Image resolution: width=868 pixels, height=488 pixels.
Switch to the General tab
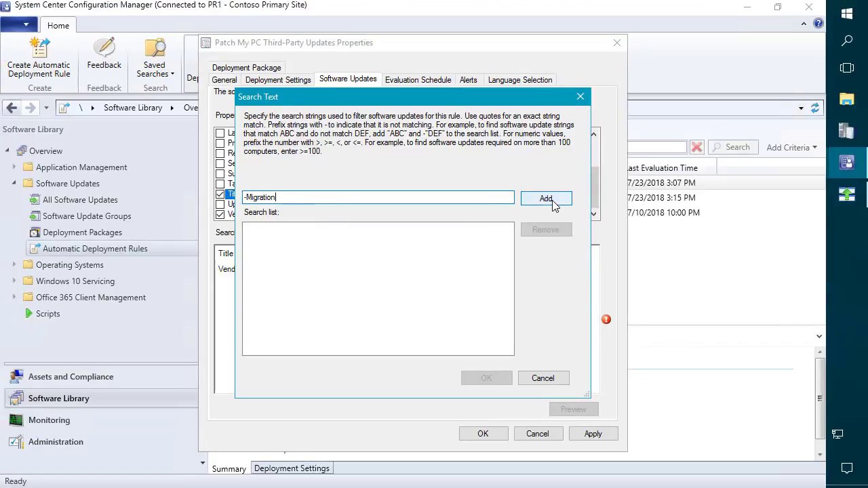tap(224, 80)
